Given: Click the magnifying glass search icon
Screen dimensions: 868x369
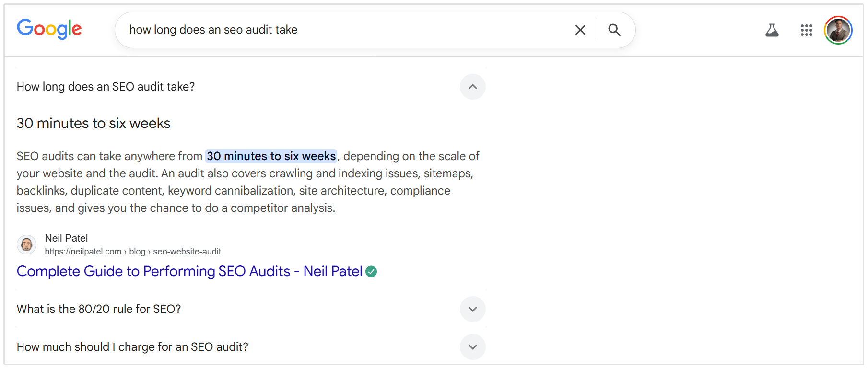Looking at the screenshot, I should point(614,30).
